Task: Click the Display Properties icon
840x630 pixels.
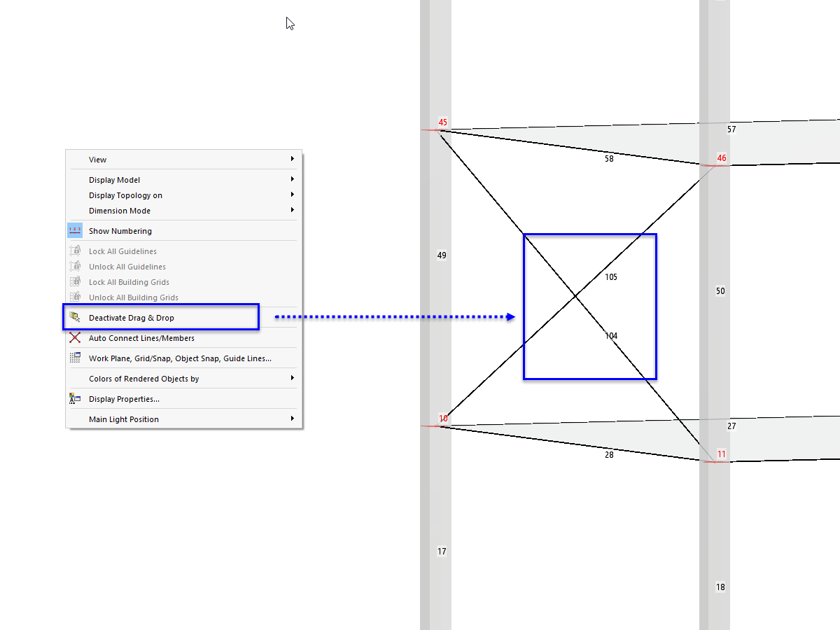Action: [x=74, y=398]
